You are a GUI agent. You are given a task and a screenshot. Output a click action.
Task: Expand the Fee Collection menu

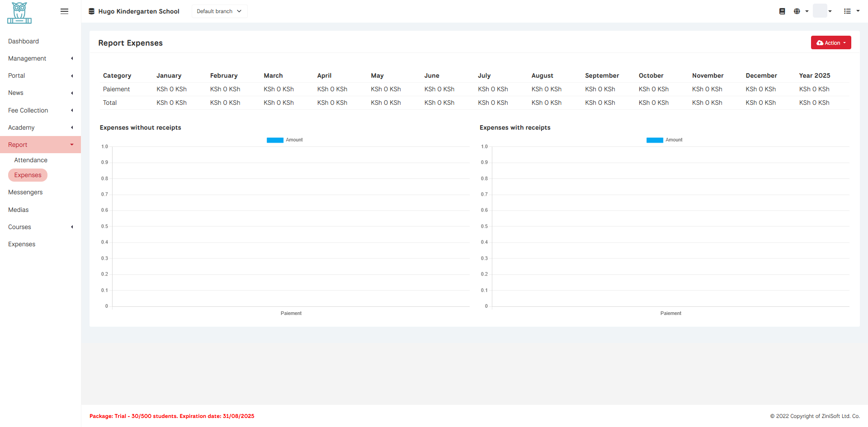click(x=40, y=111)
